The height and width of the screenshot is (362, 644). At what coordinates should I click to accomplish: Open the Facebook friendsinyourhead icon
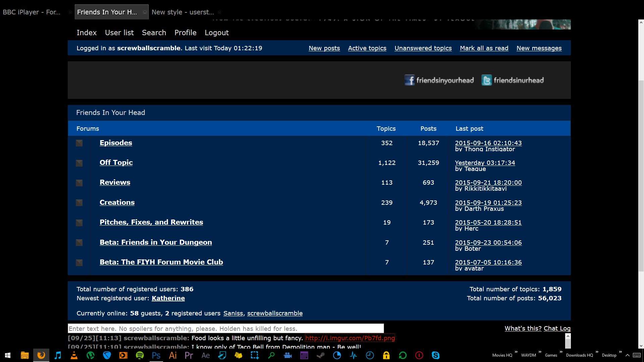coord(410,80)
